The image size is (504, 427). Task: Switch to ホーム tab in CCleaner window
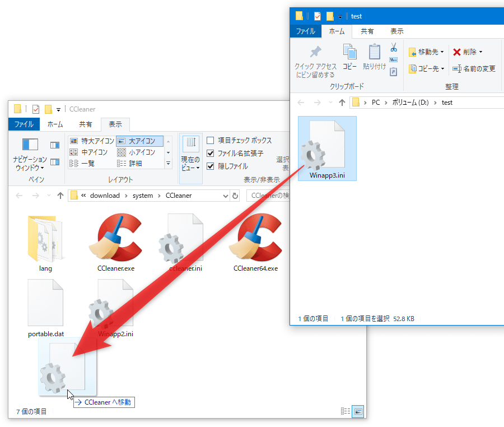click(x=55, y=124)
